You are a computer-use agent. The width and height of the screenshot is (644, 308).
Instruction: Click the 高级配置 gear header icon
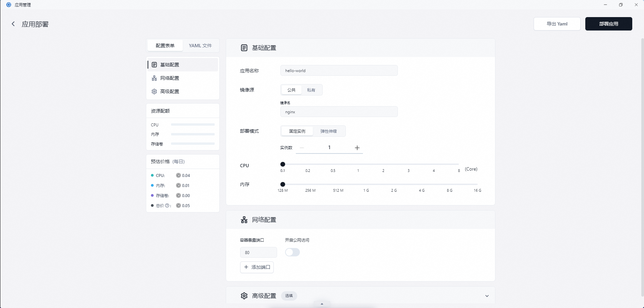click(x=244, y=296)
